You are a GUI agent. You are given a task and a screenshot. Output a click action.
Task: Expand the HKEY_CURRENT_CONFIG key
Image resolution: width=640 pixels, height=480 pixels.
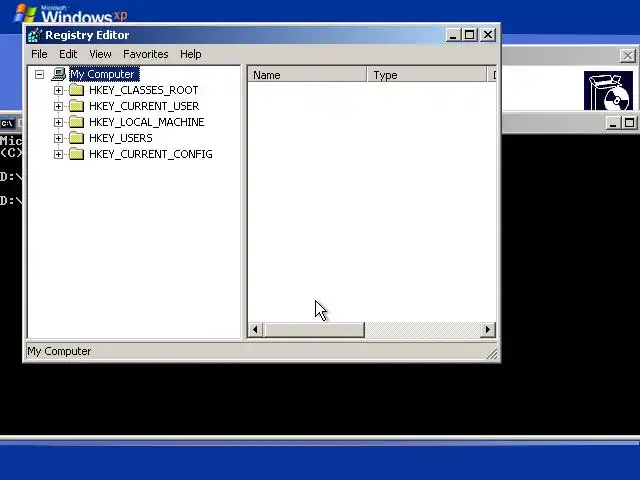coord(58,154)
